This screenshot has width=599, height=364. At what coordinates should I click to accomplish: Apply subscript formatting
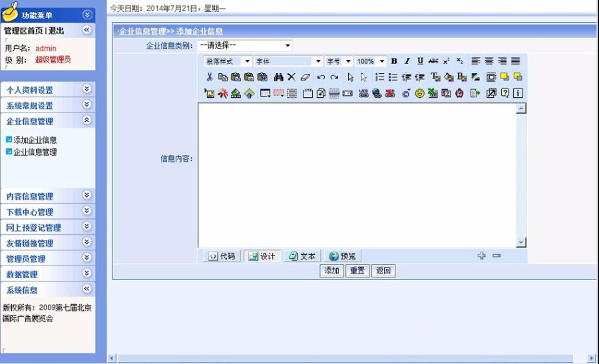coord(459,61)
